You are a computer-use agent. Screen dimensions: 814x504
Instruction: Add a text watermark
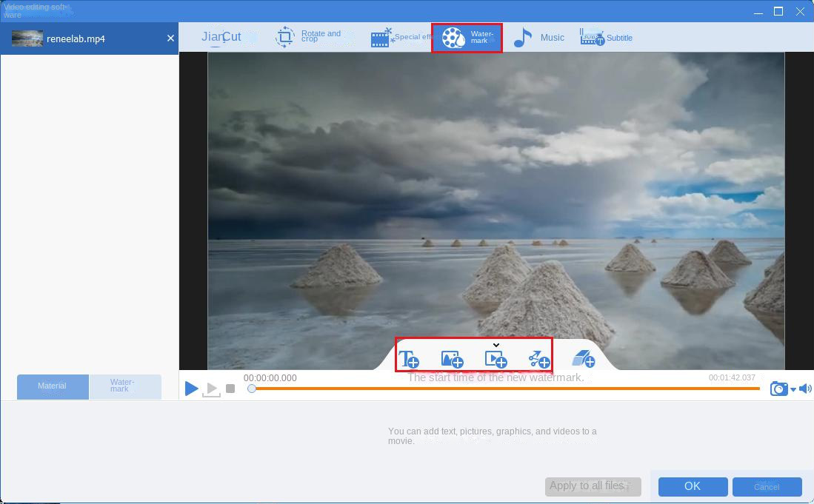click(x=409, y=360)
